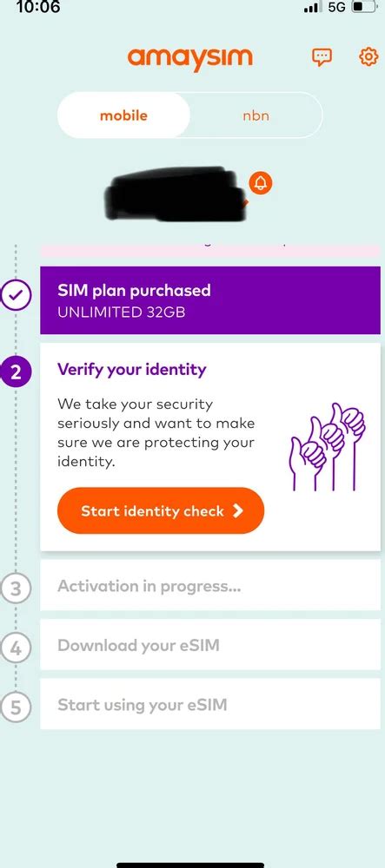Tap the purple step 2 circle

coord(16,372)
